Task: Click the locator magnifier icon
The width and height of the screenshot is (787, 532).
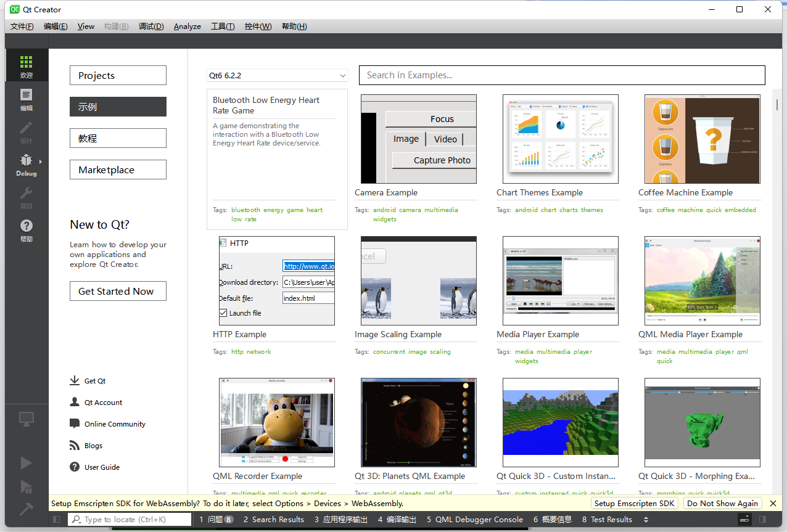Action: tap(75, 520)
